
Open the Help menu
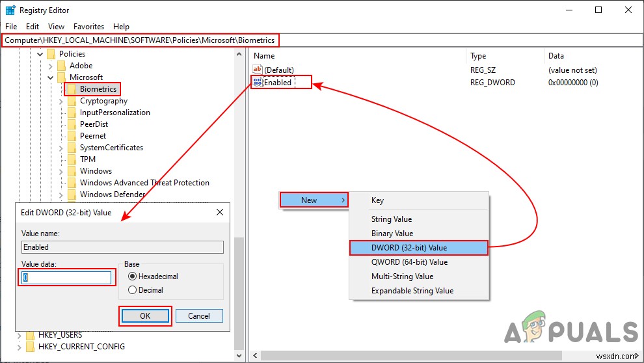pyautogui.click(x=121, y=26)
